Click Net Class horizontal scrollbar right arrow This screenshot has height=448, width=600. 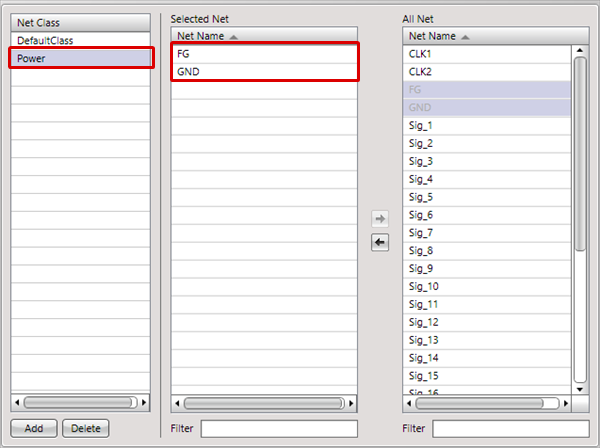point(144,403)
